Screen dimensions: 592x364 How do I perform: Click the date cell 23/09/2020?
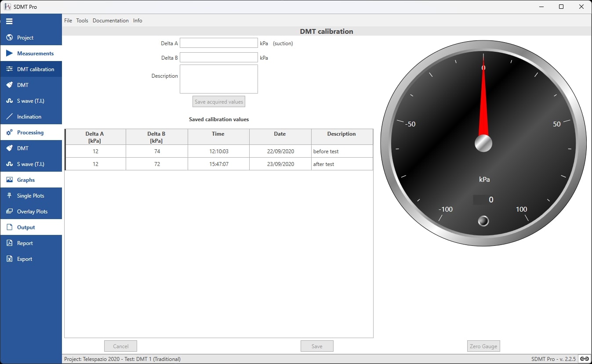point(280,164)
